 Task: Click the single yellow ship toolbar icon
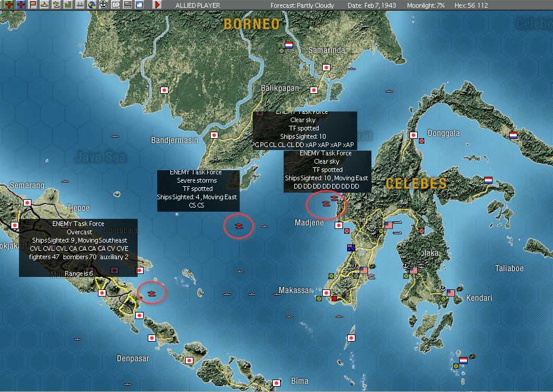pyautogui.click(x=45, y=5)
